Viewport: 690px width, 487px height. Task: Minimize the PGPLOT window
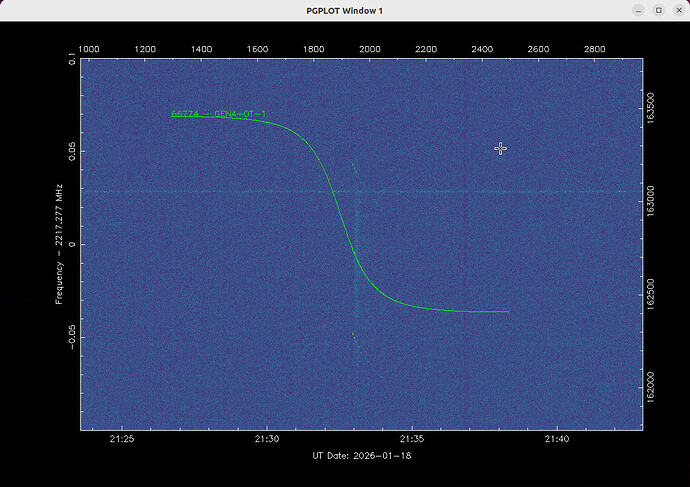click(640, 10)
